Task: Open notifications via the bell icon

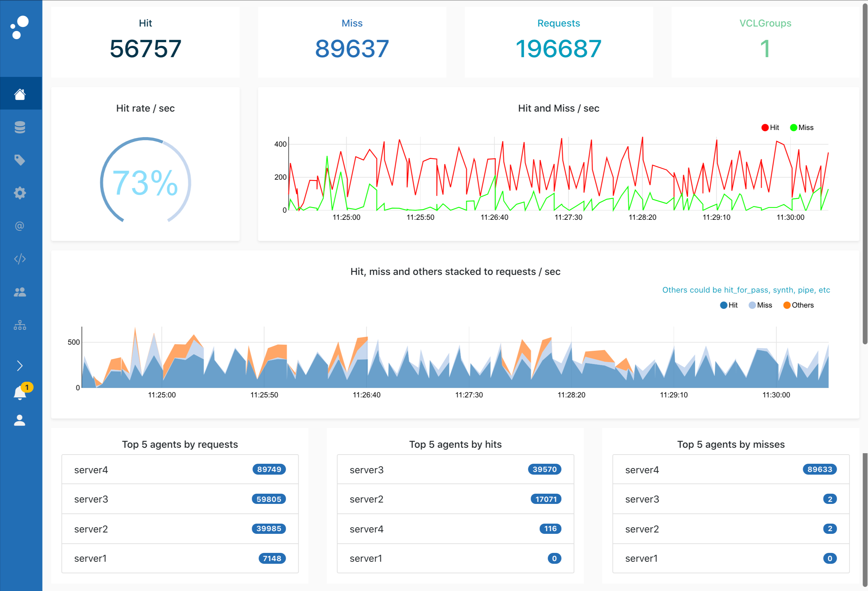Action: point(20,392)
